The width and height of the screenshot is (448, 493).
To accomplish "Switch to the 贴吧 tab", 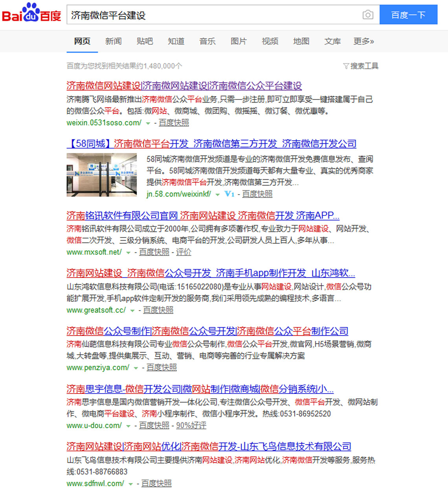I will (x=145, y=41).
